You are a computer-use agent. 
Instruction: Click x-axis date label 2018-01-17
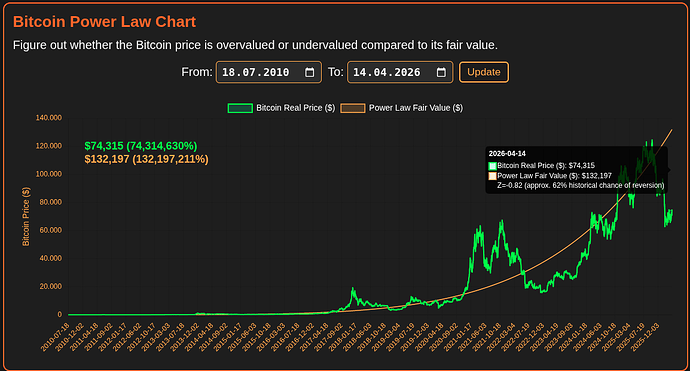coord(343,337)
